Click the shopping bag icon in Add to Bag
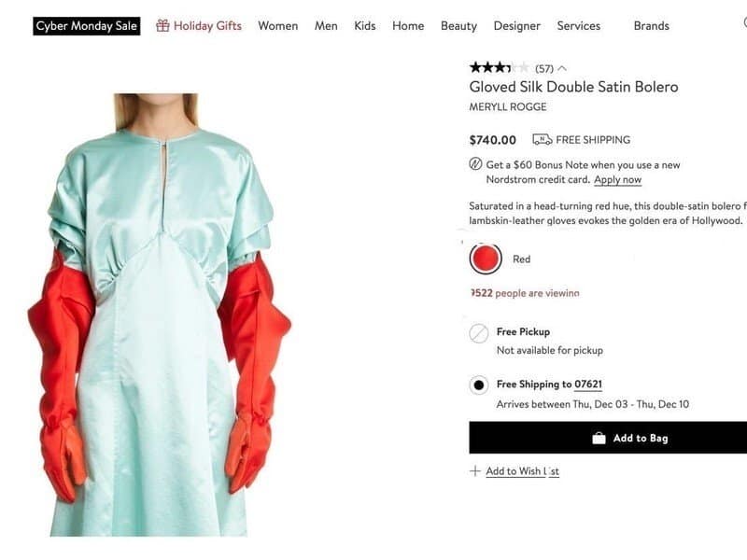 [599, 438]
